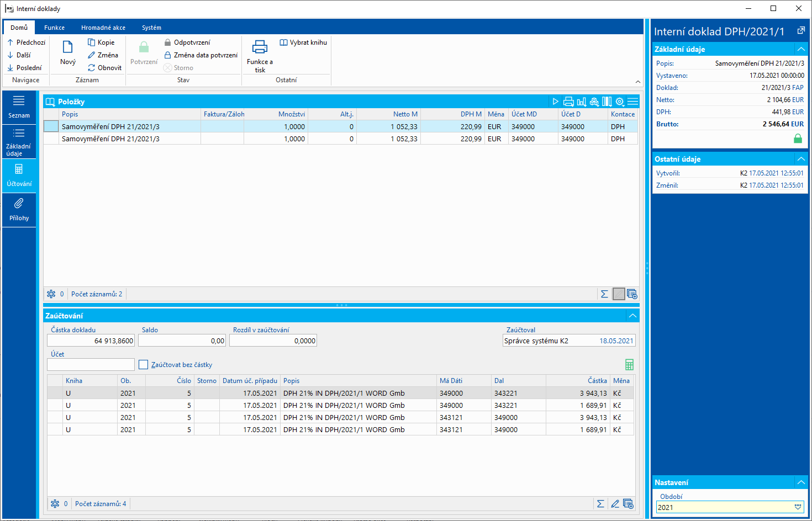The height and width of the screenshot is (521, 812).
Task: Go to Další record
Action: point(19,55)
